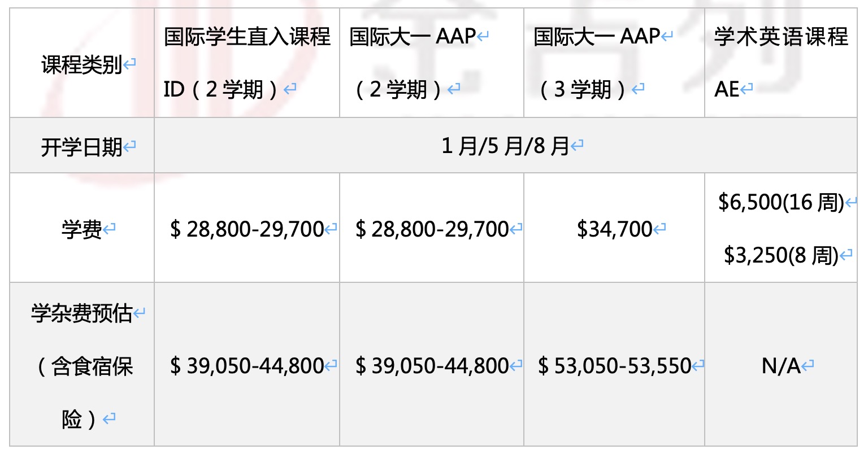Click the $6,500(16周) price text
This screenshot has width=868, height=454.
(781, 202)
